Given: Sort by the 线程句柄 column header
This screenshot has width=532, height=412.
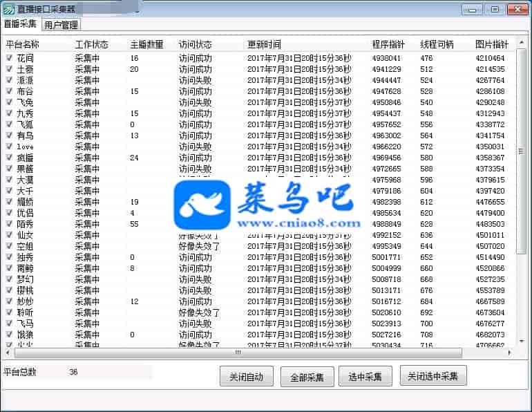Looking at the screenshot, I should pyautogui.click(x=437, y=44).
